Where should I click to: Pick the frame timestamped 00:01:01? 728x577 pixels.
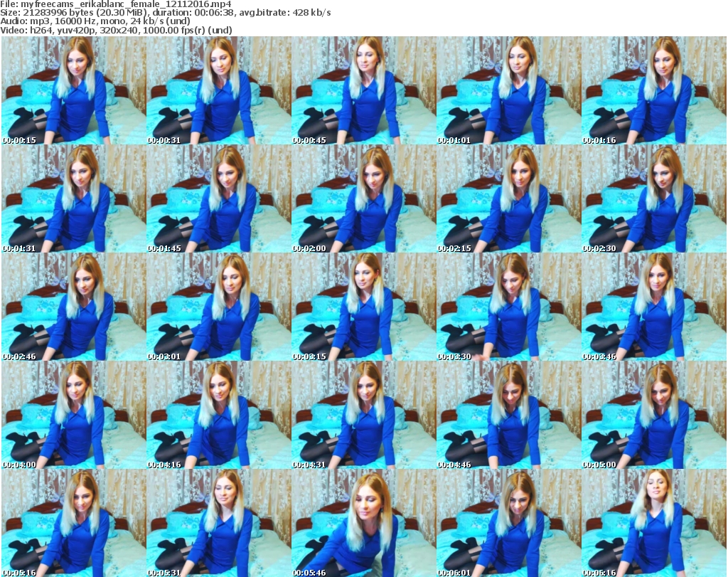click(x=508, y=90)
